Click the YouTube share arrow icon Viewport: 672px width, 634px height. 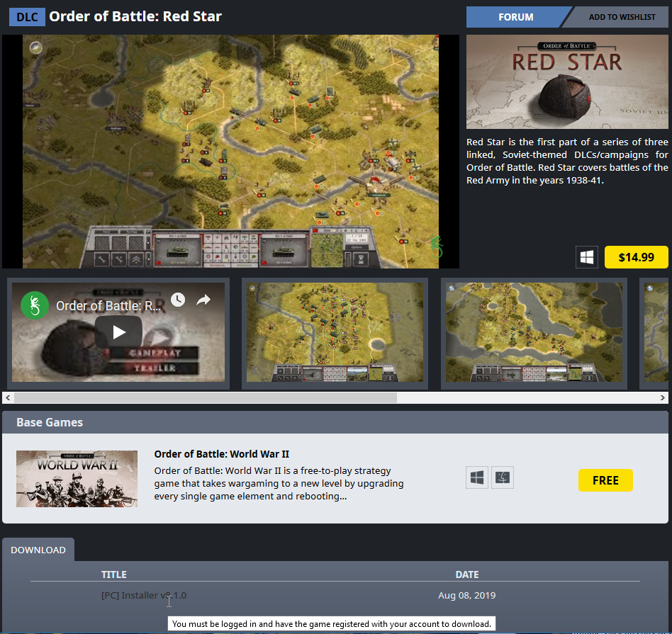203,300
